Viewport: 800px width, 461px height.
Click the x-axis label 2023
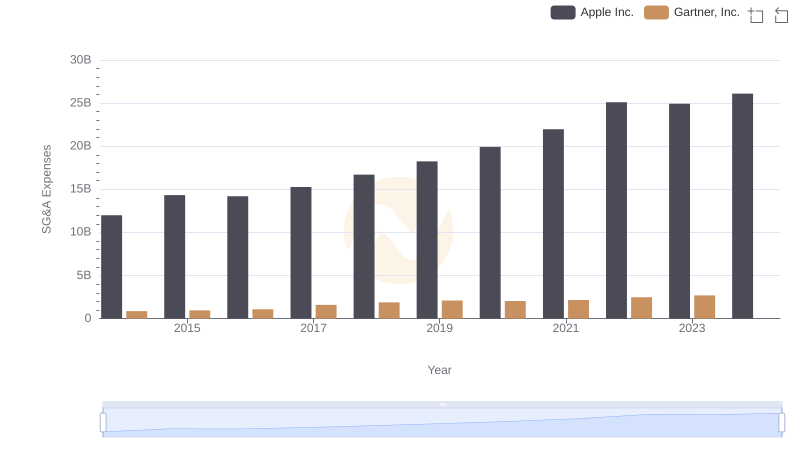pos(692,328)
